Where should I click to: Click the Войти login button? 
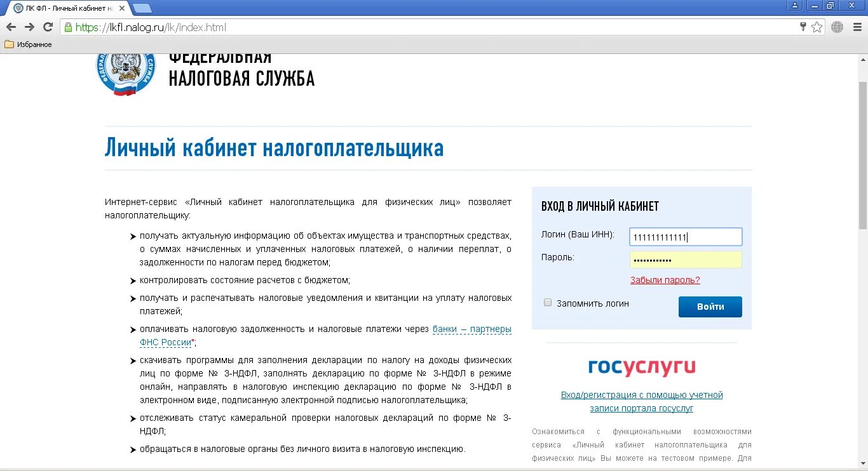click(710, 307)
